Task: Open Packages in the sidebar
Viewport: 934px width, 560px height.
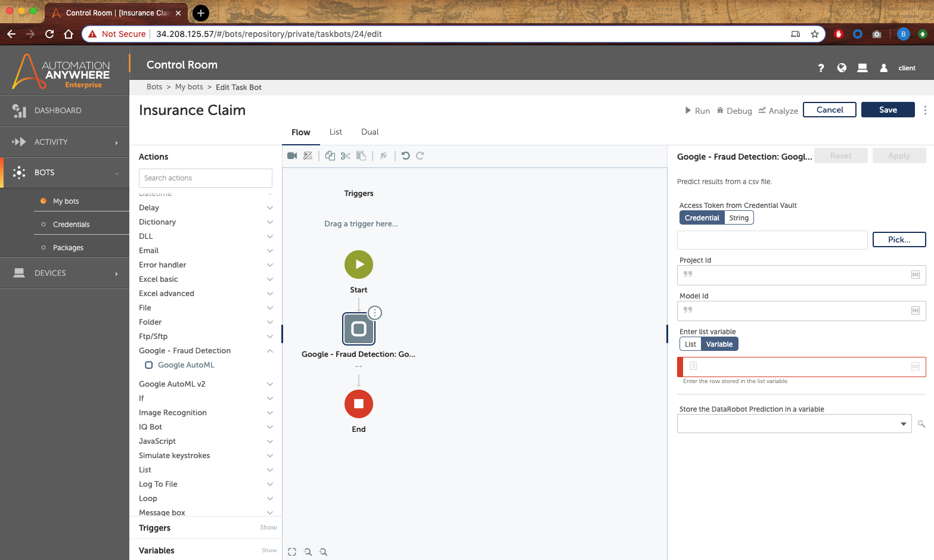Action: pos(68,248)
